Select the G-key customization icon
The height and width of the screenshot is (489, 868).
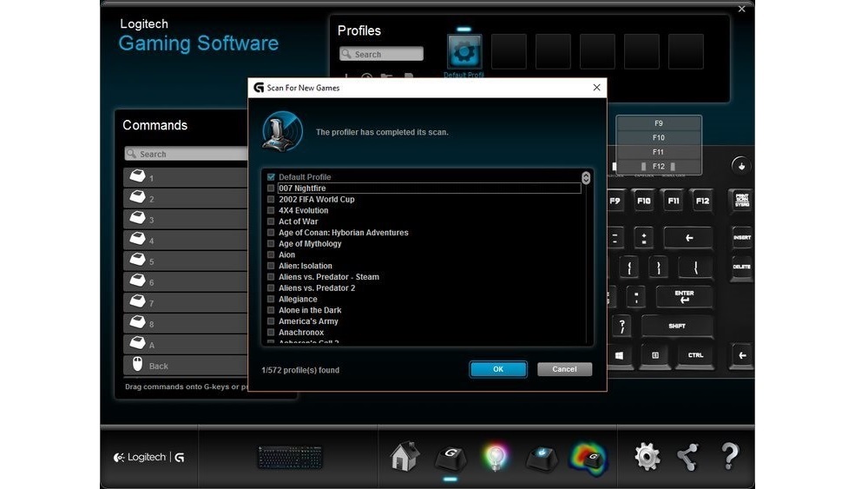point(450,457)
